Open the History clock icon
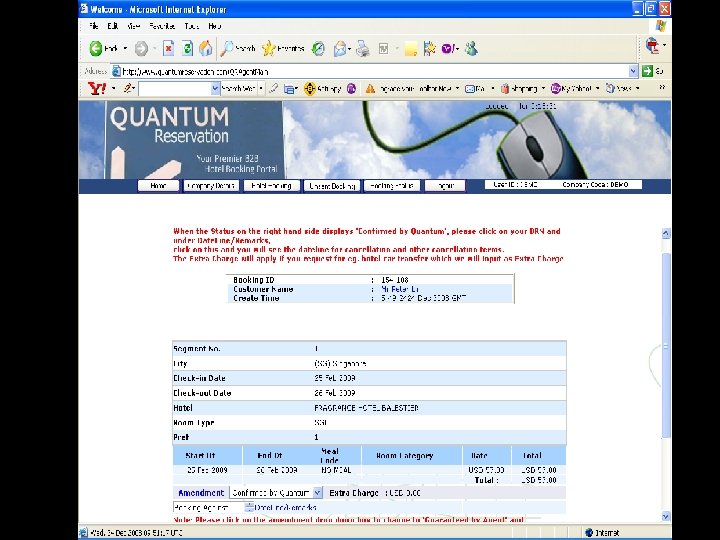The height and width of the screenshot is (540, 720). tap(318, 48)
